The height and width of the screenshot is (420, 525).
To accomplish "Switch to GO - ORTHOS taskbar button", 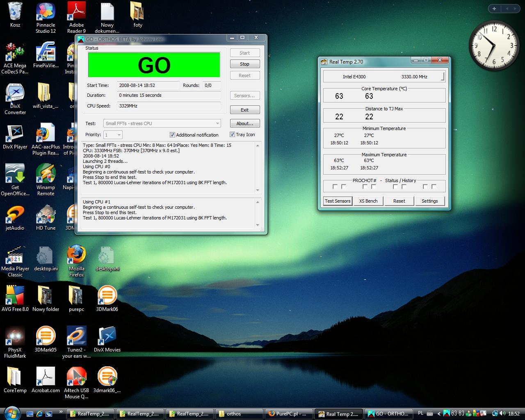I will tap(389, 414).
